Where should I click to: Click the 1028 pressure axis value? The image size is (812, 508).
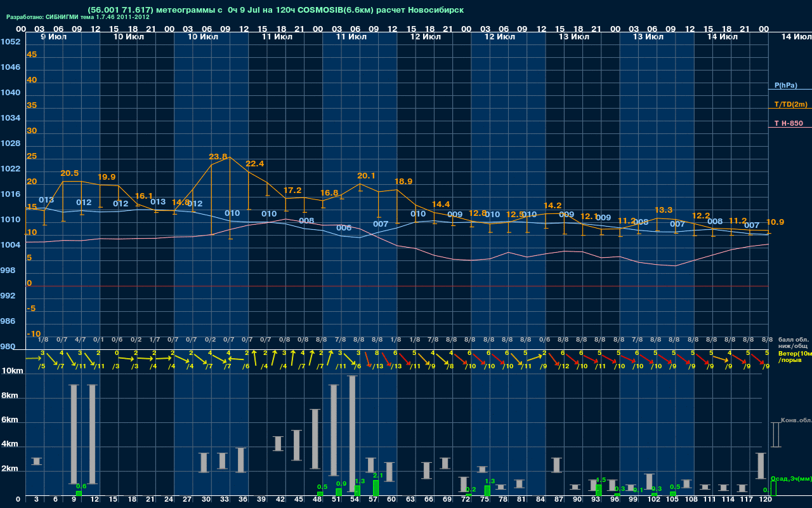point(10,144)
